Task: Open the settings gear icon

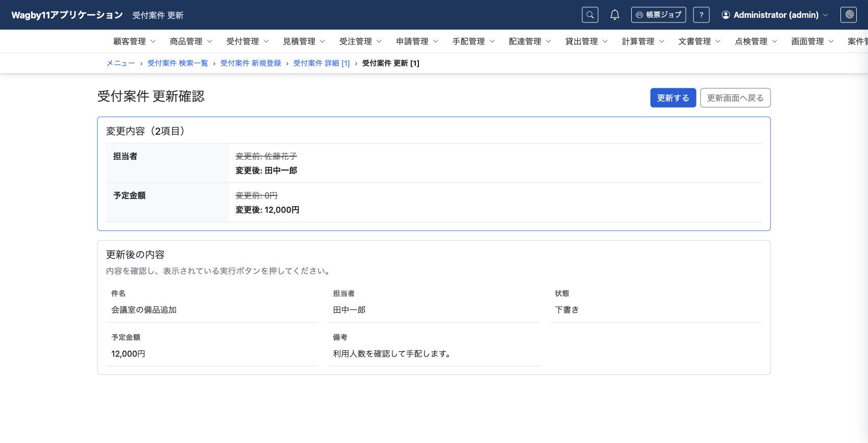Action: click(849, 15)
